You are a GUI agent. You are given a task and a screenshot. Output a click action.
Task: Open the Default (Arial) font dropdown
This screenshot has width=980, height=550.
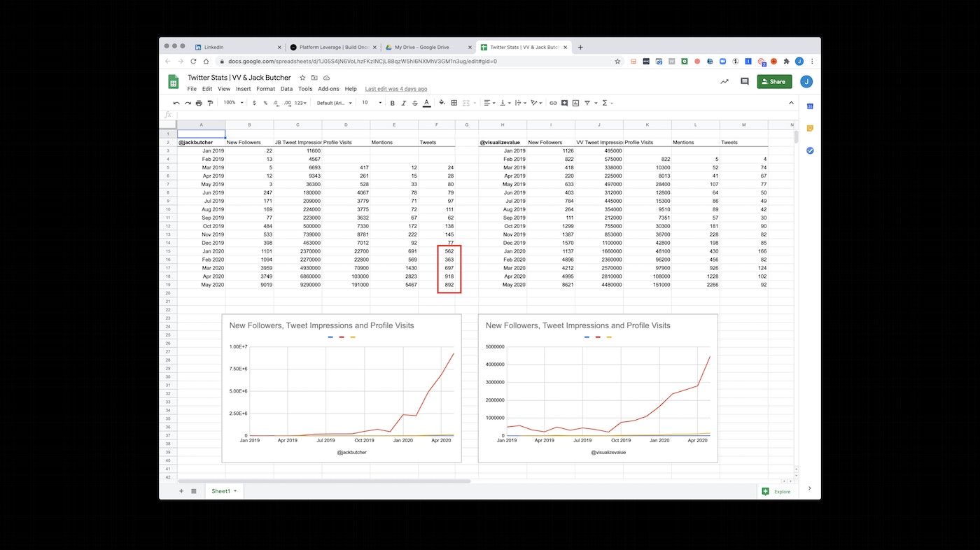(335, 103)
